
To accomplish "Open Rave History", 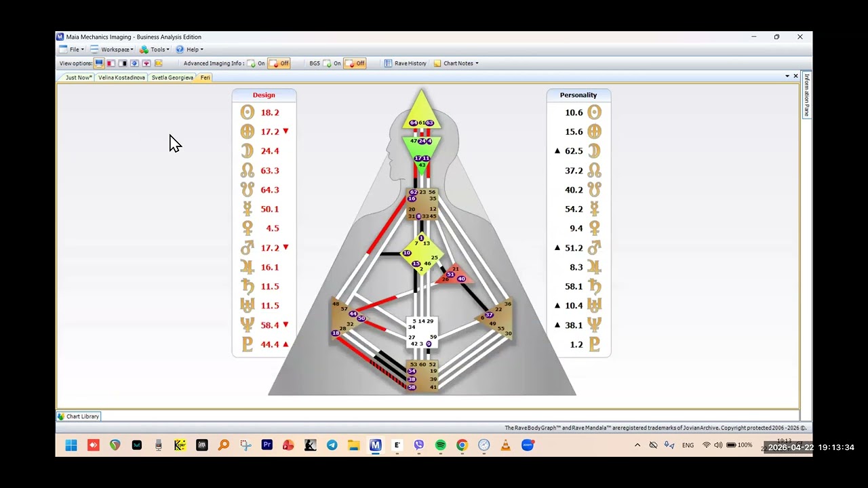I will 406,63.
